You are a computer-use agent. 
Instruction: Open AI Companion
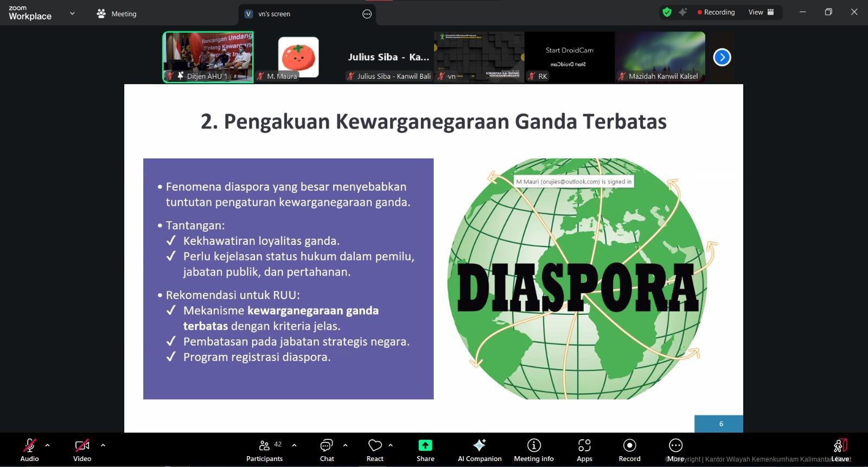click(x=480, y=450)
